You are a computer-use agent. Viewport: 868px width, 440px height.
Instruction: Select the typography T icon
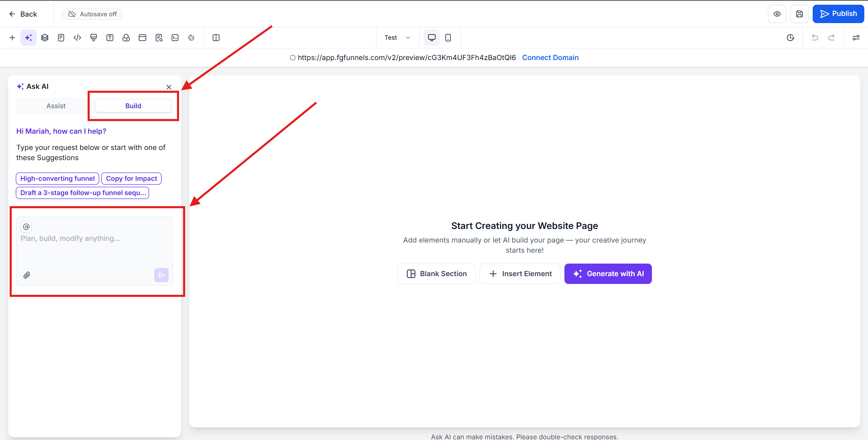tap(110, 38)
